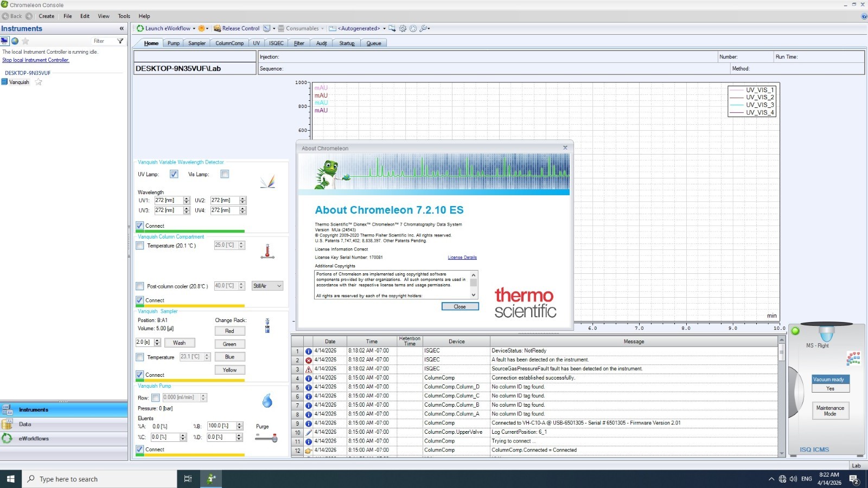Enable the Vis Lamp checkbox
868x488 pixels.
(x=225, y=174)
